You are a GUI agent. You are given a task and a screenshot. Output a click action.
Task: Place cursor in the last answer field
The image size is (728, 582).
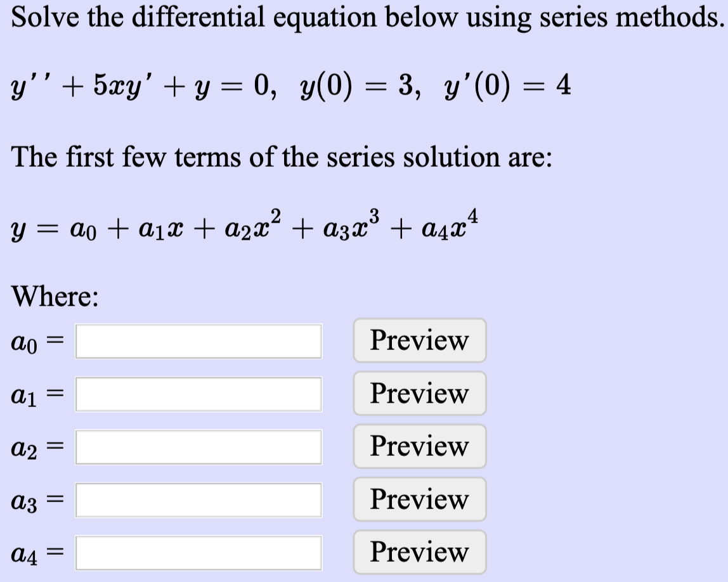click(198, 552)
